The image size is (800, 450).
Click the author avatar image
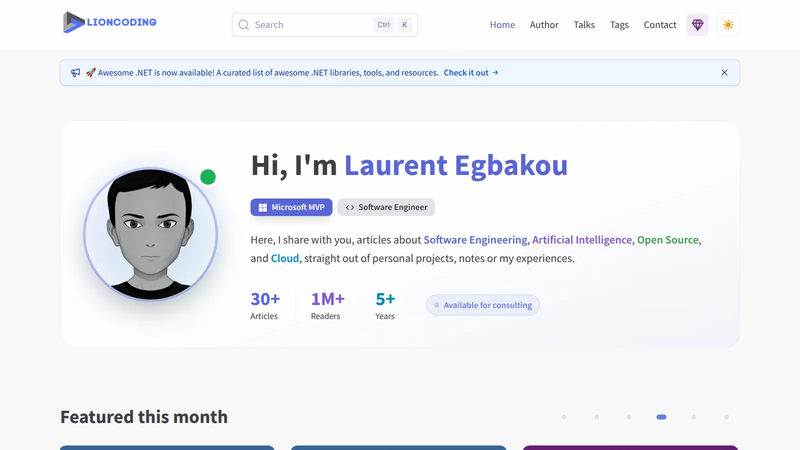(x=151, y=234)
